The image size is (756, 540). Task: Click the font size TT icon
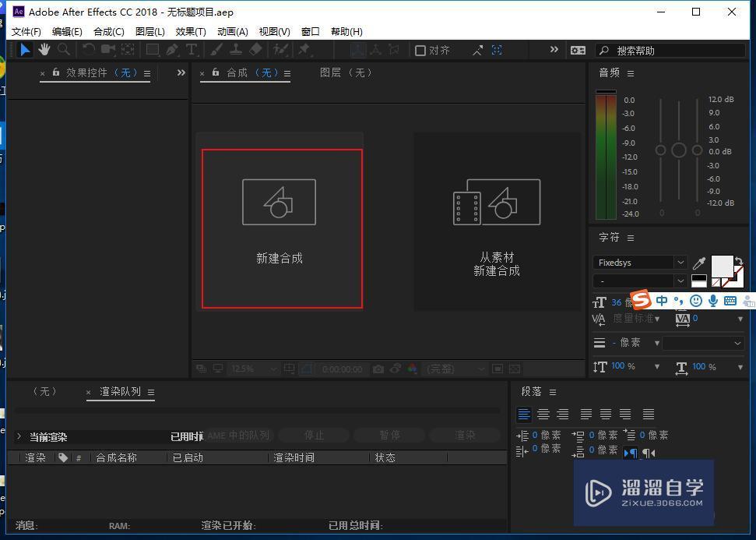600,302
